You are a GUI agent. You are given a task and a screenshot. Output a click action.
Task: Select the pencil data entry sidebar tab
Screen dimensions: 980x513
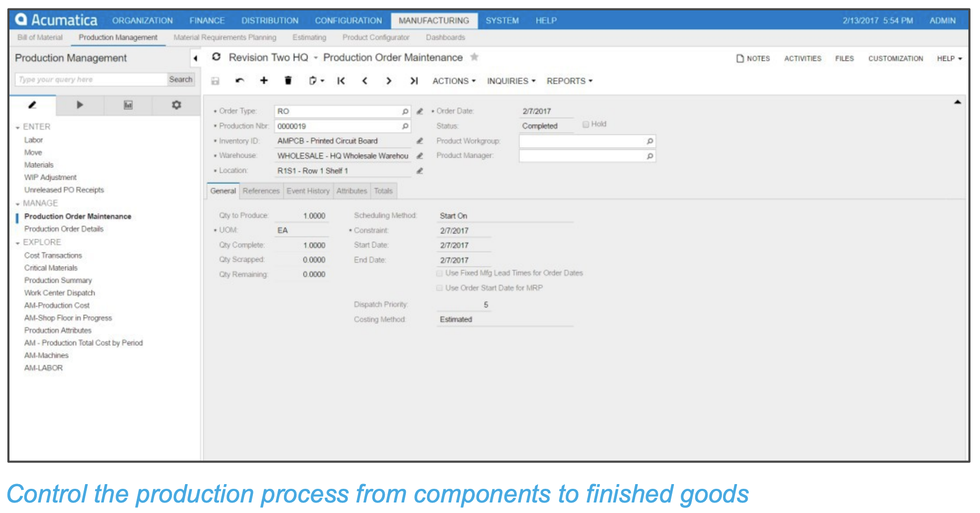pyautogui.click(x=32, y=105)
